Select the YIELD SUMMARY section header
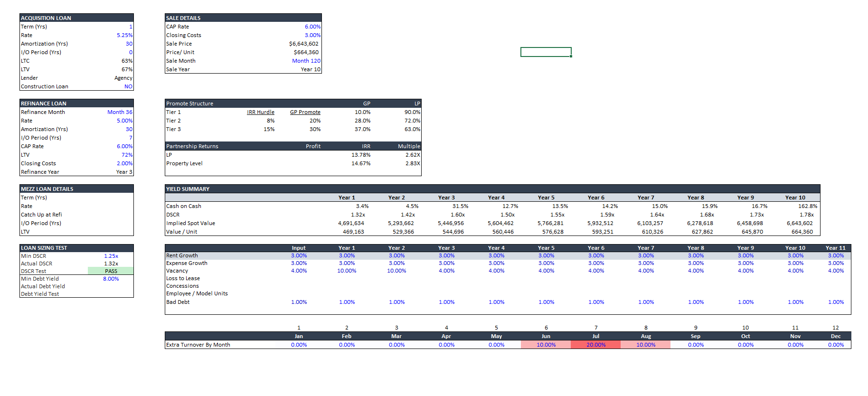868x396 pixels. (x=492, y=189)
